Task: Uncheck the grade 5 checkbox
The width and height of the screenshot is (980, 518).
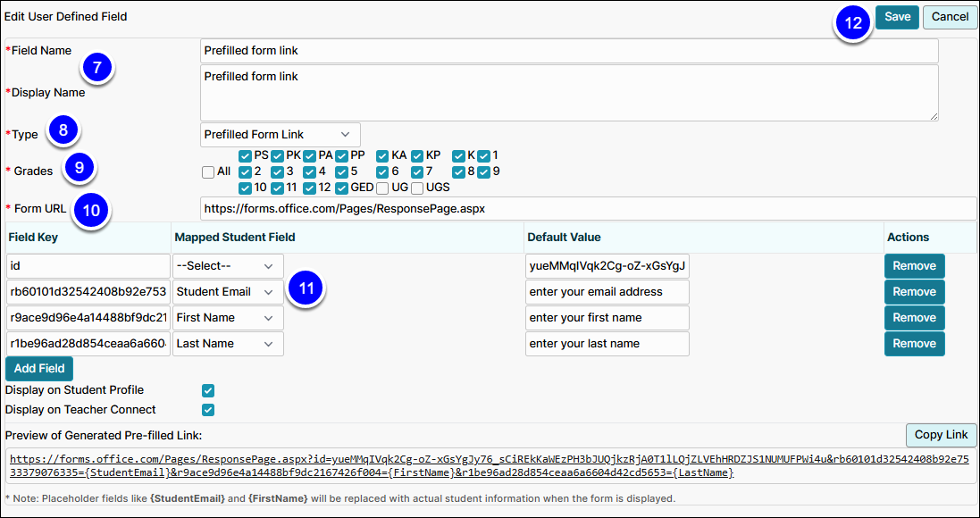Action: pos(341,171)
